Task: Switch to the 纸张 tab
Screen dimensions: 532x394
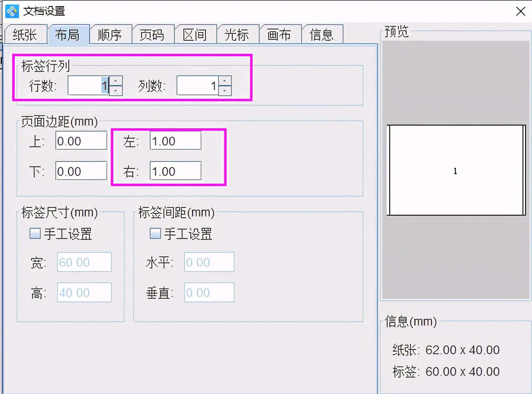Action: coord(25,35)
